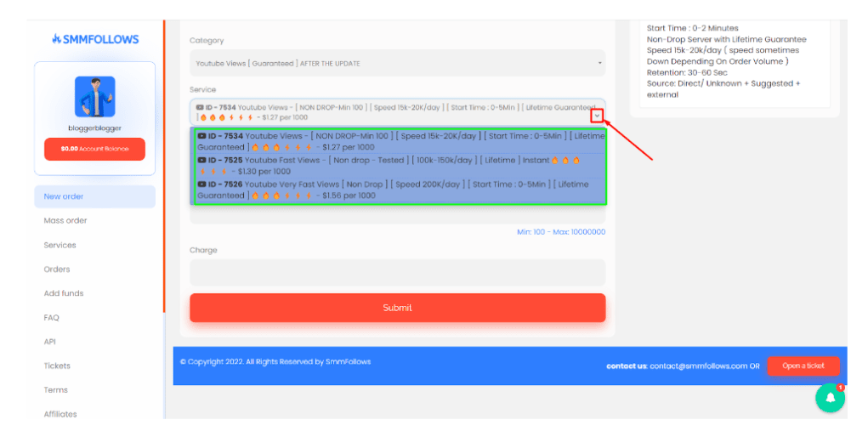
Task: Click the Open a ticket button
Action: click(803, 366)
